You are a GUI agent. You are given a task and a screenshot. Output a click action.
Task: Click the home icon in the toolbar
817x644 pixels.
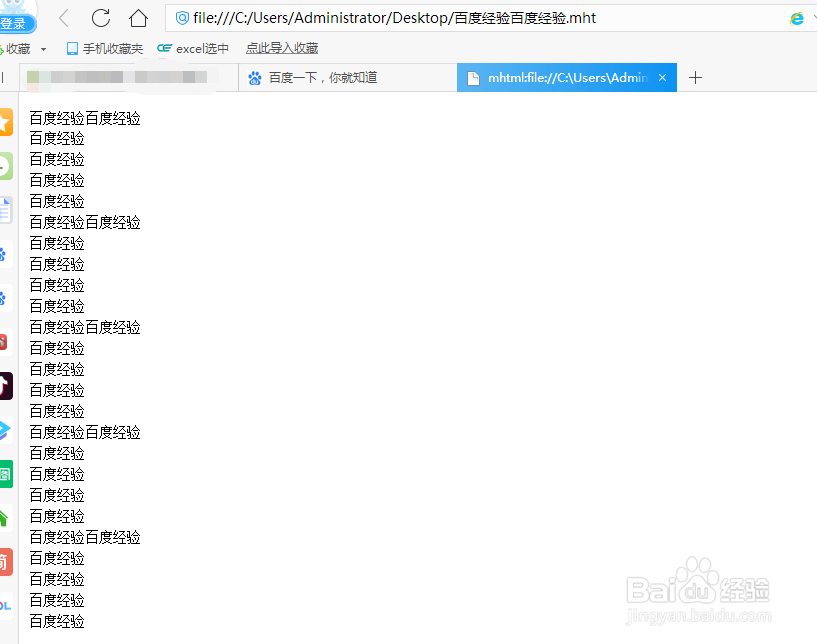[x=138, y=18]
